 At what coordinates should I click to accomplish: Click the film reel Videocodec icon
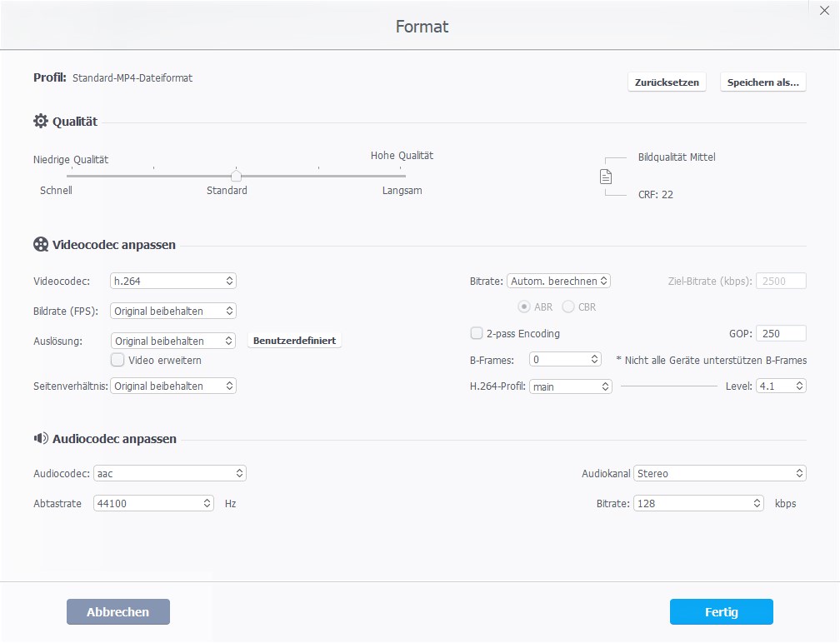coord(41,245)
